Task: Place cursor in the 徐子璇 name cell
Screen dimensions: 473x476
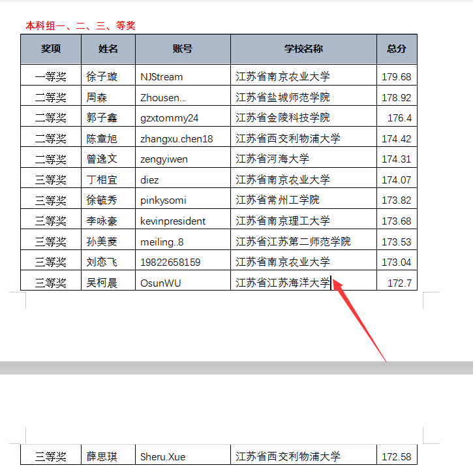Action: point(102,77)
